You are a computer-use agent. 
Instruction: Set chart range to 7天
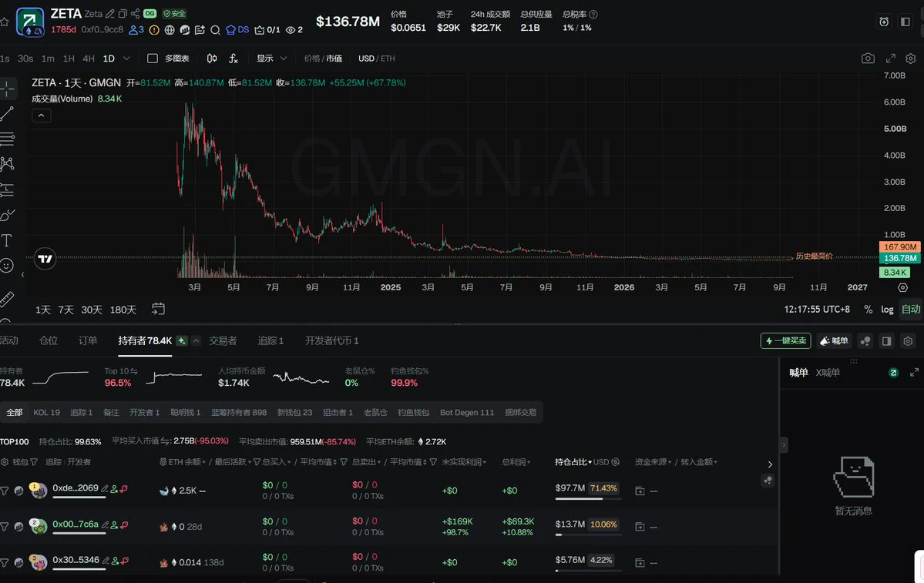point(66,310)
